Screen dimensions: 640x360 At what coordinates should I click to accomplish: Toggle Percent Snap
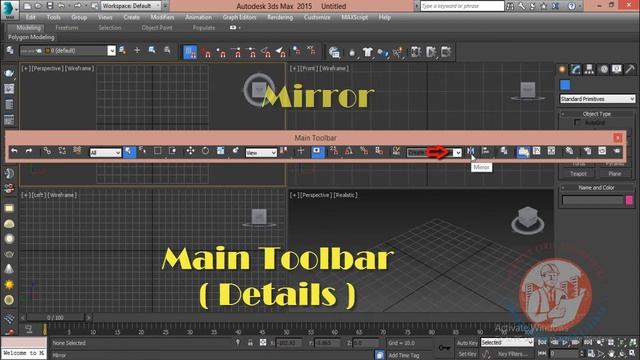point(364,151)
